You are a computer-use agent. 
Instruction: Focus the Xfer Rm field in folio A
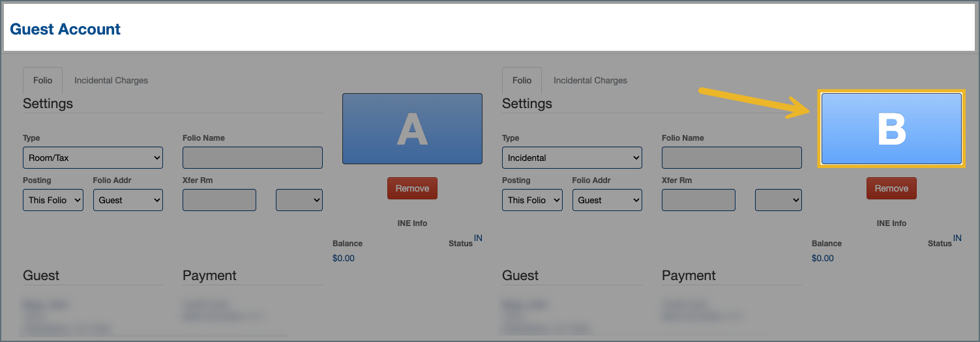coord(219,200)
